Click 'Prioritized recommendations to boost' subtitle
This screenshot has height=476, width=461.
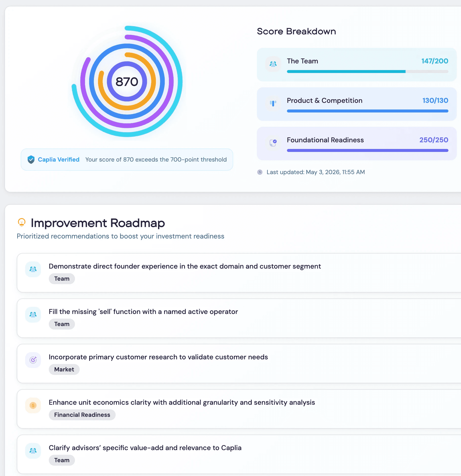click(x=121, y=236)
